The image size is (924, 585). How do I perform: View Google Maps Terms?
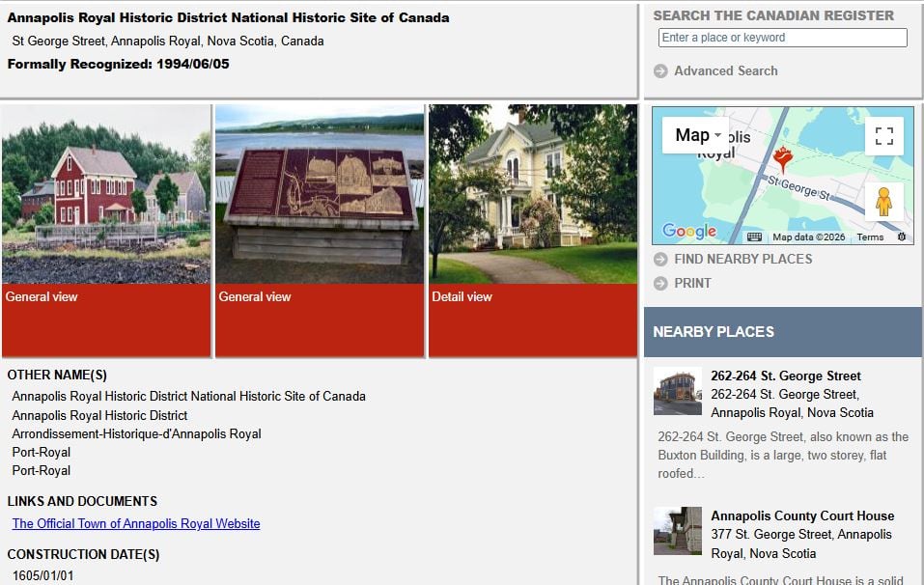click(x=869, y=237)
